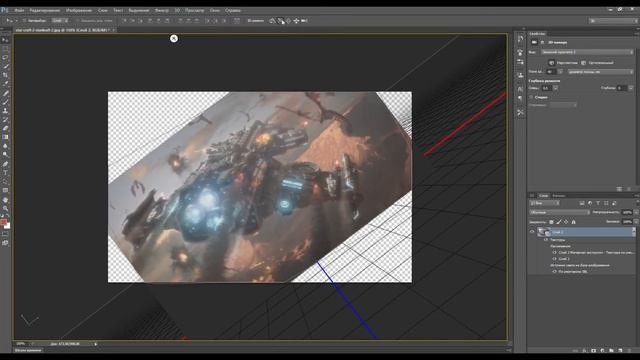Open the Обычные blend mode dropdown

560,212
